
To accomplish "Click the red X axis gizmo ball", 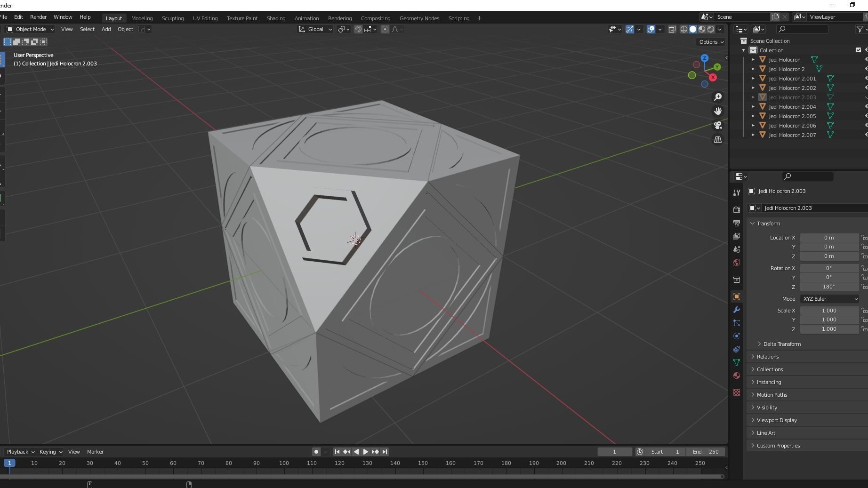I will point(713,77).
